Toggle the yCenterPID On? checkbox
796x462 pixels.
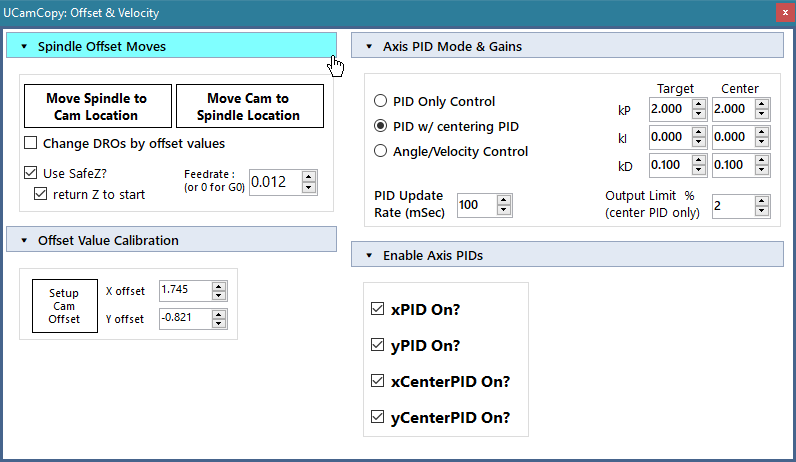click(x=377, y=417)
